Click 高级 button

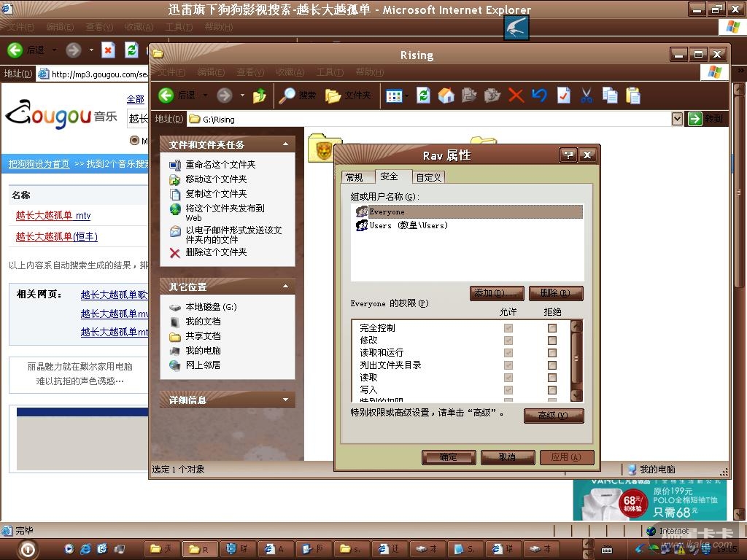[x=553, y=415]
